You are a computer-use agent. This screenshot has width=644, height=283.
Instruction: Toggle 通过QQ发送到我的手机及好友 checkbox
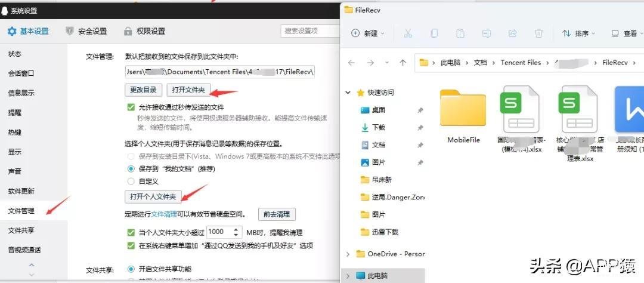click(x=131, y=245)
